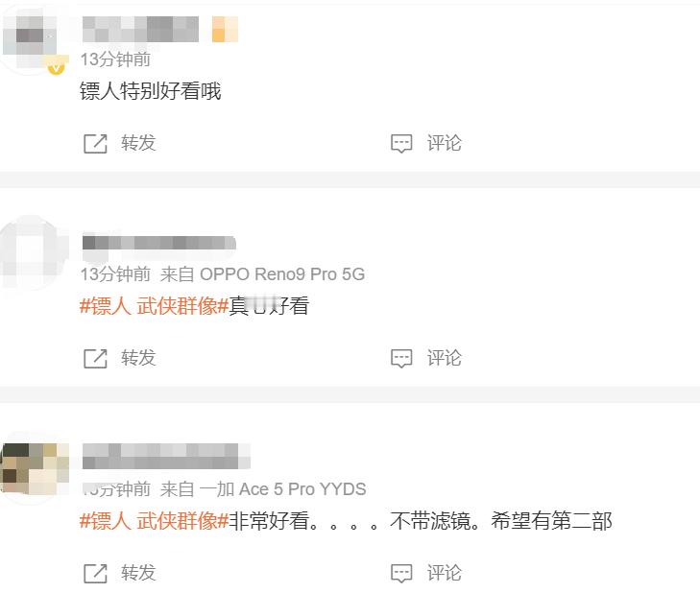Click the first poster's blurred username
The height and width of the screenshot is (593, 700).
click(140, 30)
